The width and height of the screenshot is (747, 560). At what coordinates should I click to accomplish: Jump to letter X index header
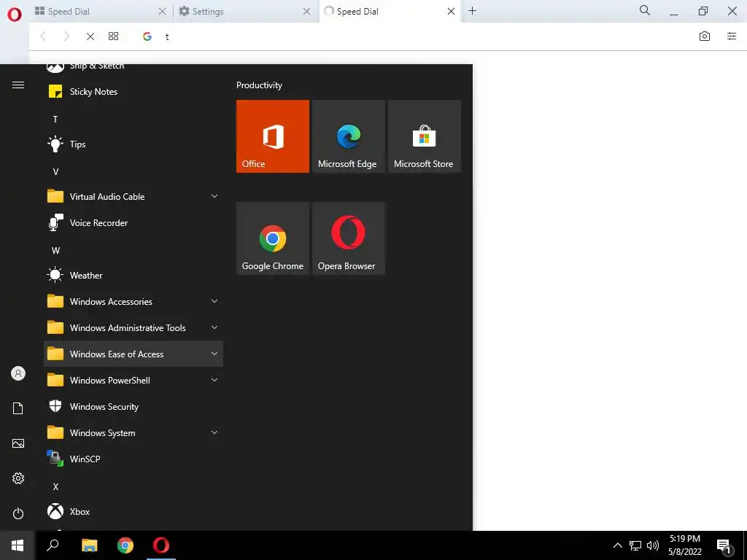(x=55, y=486)
